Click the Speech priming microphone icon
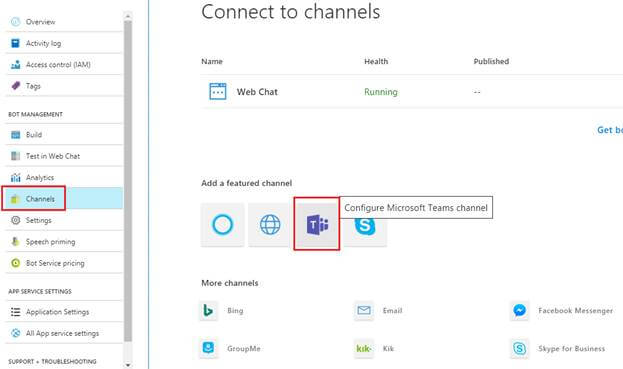Screen dimensions: 623x369 [x=15, y=241]
